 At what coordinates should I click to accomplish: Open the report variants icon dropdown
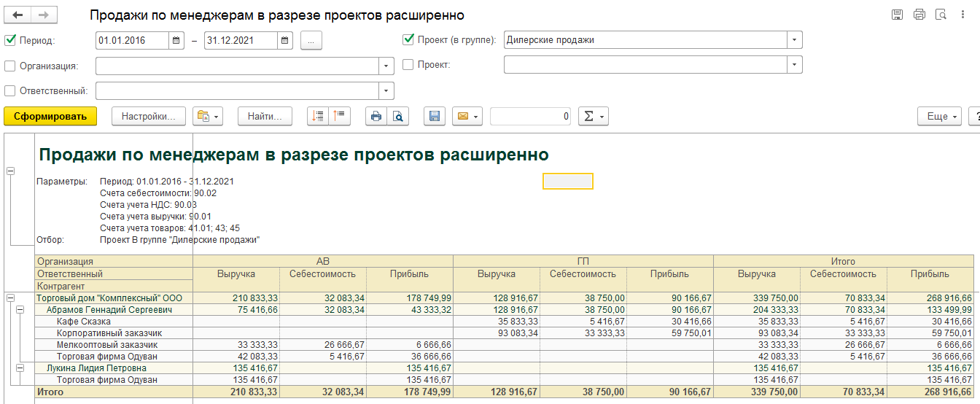207,116
